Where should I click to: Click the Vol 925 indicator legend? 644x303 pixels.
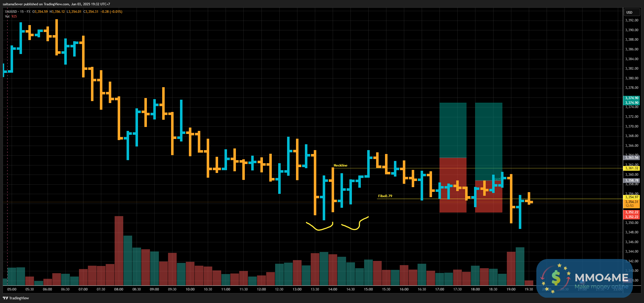click(11, 16)
